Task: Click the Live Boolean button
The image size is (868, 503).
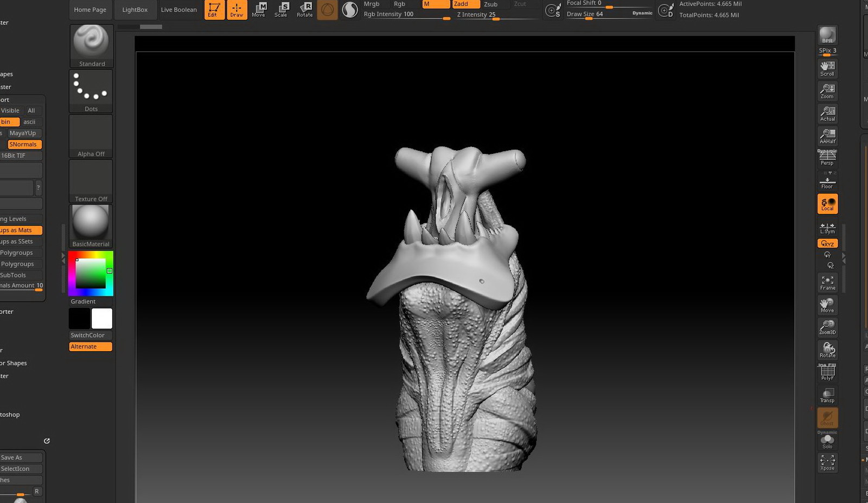Action: [x=178, y=10]
